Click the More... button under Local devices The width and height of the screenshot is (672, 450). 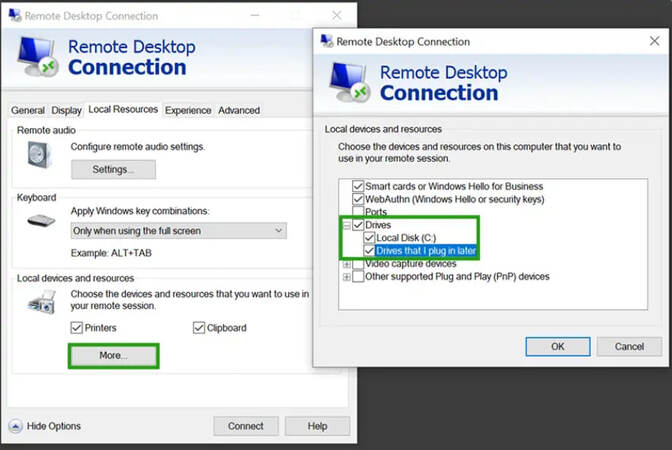[114, 356]
